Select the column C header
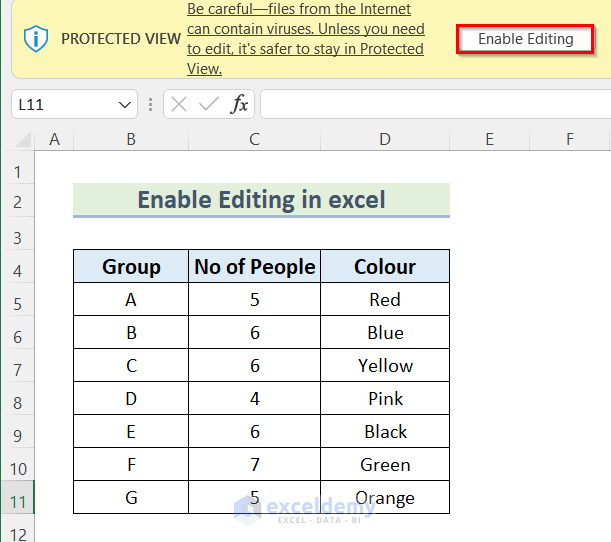This screenshot has height=542, width=611. pyautogui.click(x=254, y=140)
